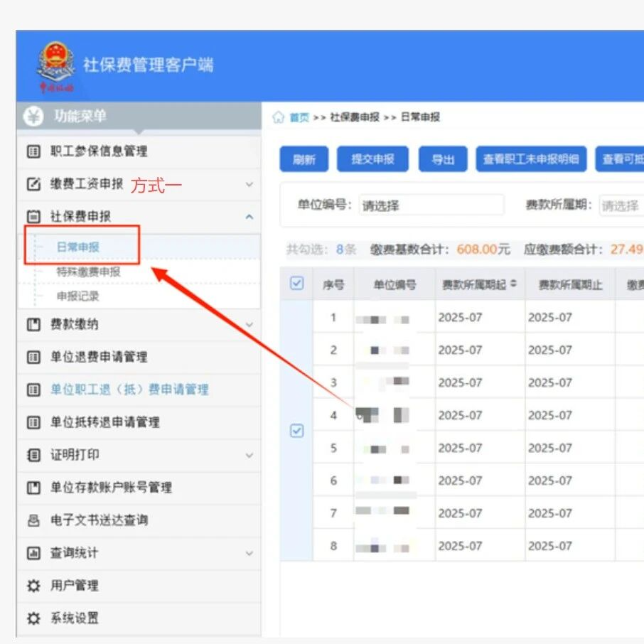644x644 pixels.
Task: Collapse the 社保费申报 menu chevron
Action: pos(249,217)
